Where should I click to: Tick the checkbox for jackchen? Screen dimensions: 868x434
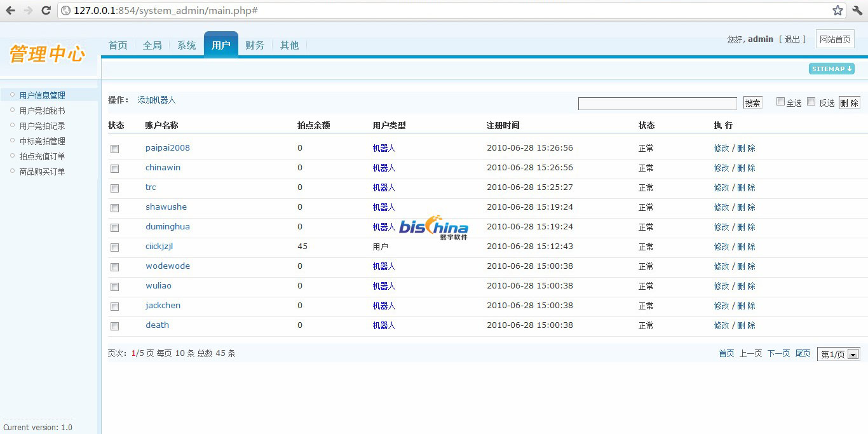pos(114,307)
